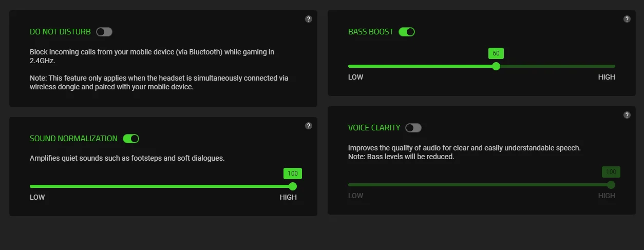The width and height of the screenshot is (644, 250).
Task: Click the Bass Boost value bubble showing 60
Action: pos(496,53)
